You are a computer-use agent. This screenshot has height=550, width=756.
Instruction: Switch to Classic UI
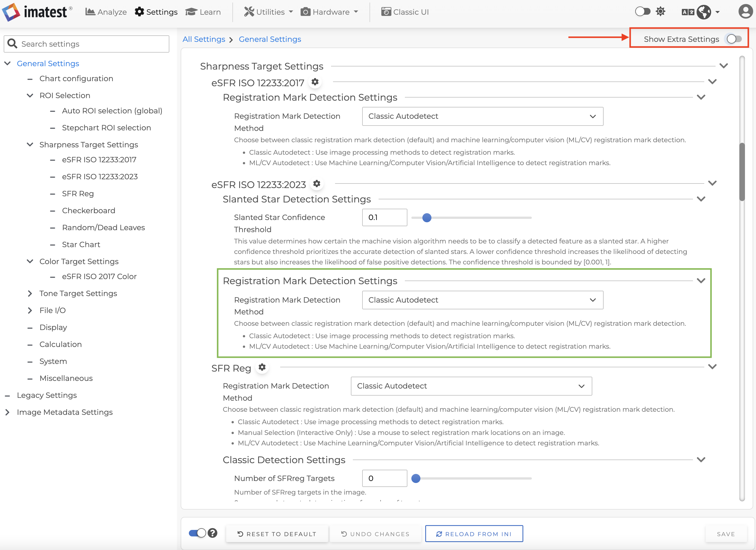point(405,12)
